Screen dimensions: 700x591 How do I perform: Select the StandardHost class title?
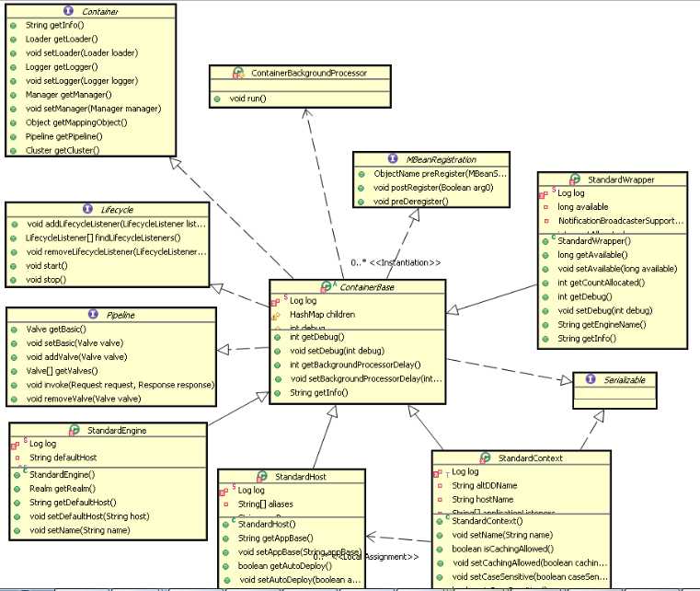pos(301,477)
